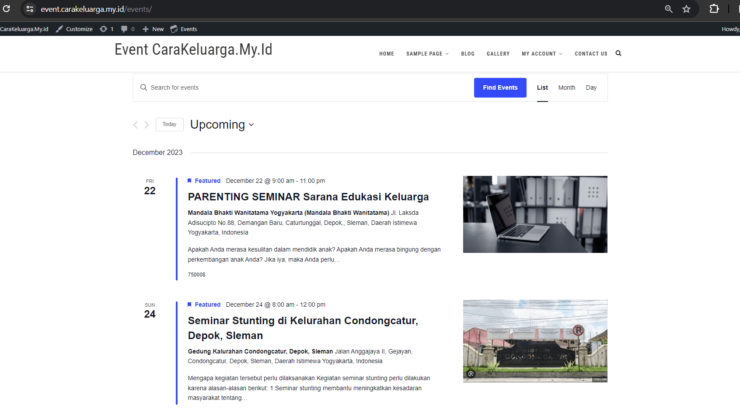Image resolution: width=740 pixels, height=420 pixels.
Task: Reload the page with the browser refresh icon
Action: [x=6, y=8]
